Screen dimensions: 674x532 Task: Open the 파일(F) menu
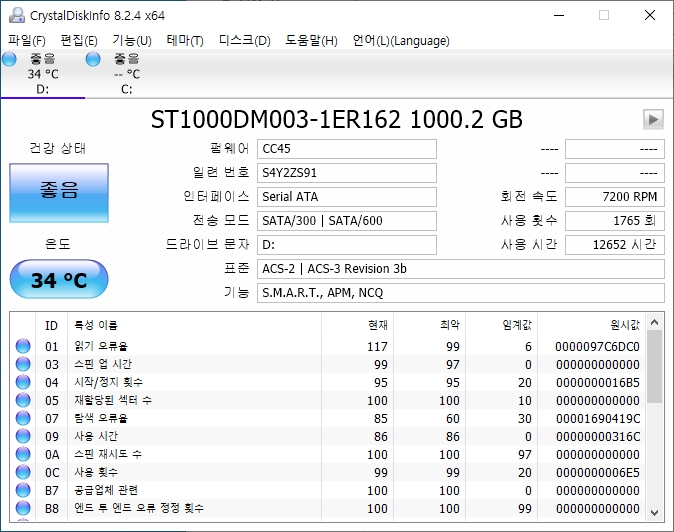27,41
